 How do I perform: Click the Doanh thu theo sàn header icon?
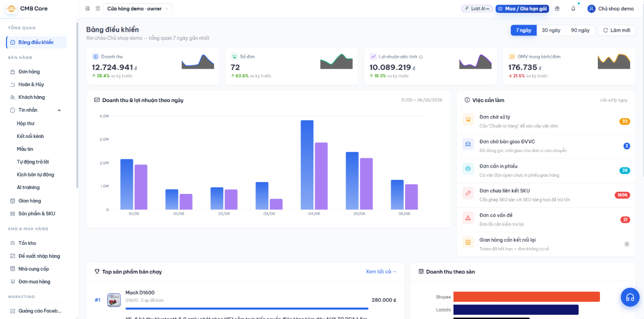pos(421,272)
